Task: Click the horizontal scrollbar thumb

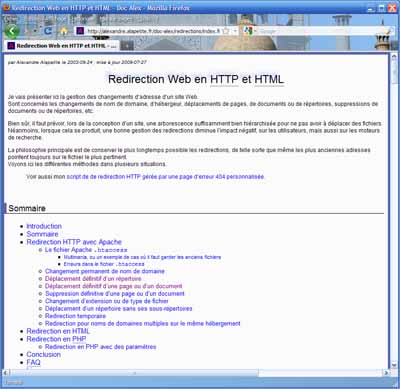Action: (134, 372)
